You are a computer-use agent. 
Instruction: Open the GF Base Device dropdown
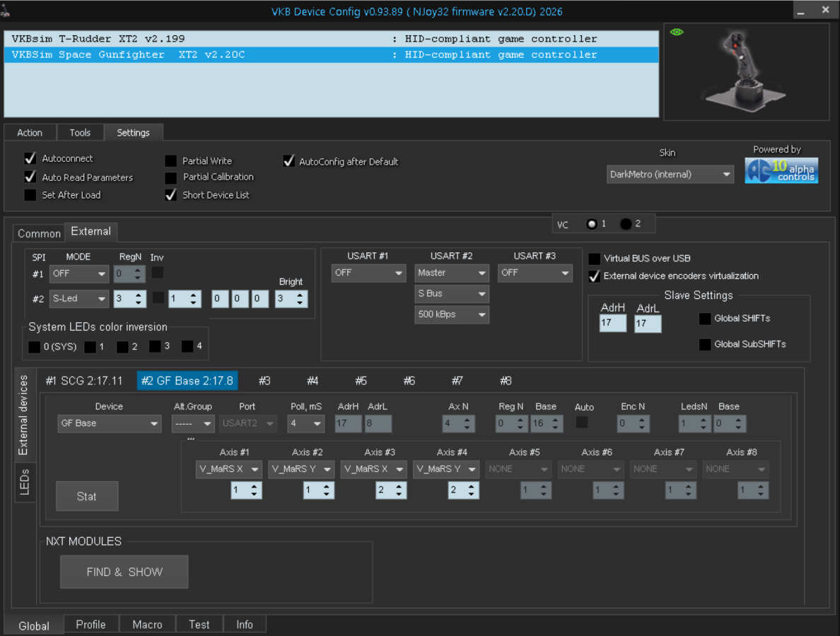pos(110,423)
